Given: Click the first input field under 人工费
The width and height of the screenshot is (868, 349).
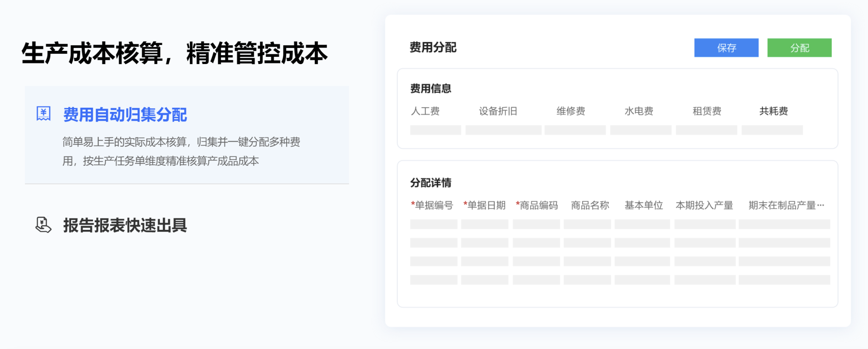Looking at the screenshot, I should [x=435, y=130].
